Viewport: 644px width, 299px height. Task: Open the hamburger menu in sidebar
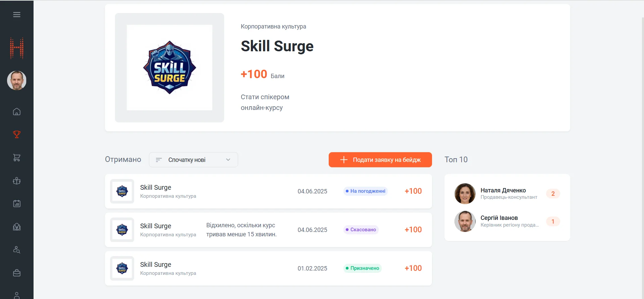[17, 15]
